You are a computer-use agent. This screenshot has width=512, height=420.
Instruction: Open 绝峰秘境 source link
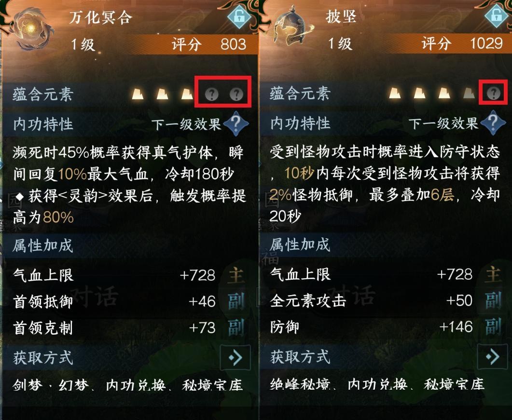click(300, 384)
